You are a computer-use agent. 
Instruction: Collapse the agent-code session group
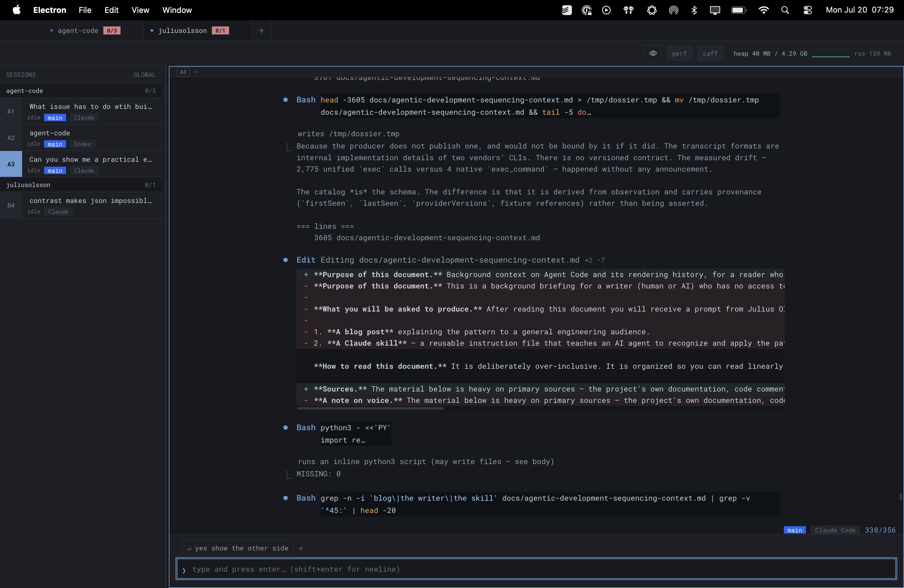[x=81, y=91]
